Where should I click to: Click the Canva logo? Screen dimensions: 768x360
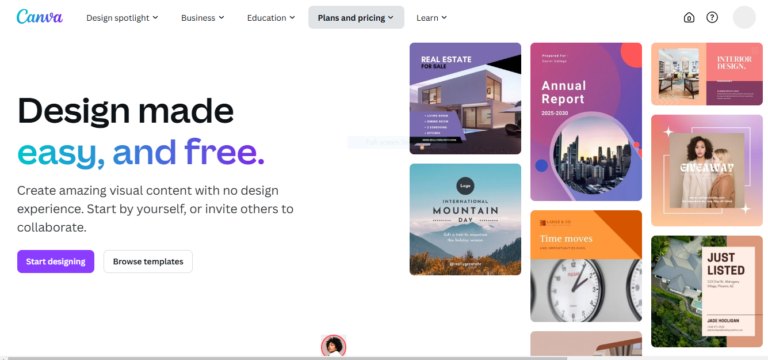pyautogui.click(x=39, y=17)
